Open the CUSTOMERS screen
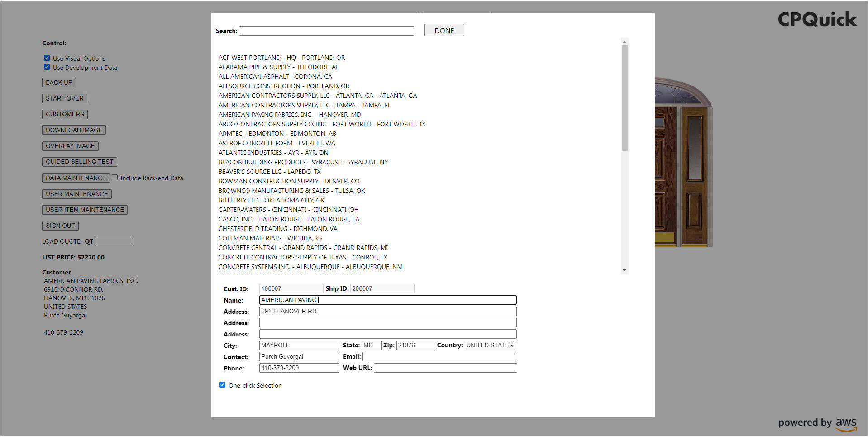The image size is (868, 437). [65, 114]
